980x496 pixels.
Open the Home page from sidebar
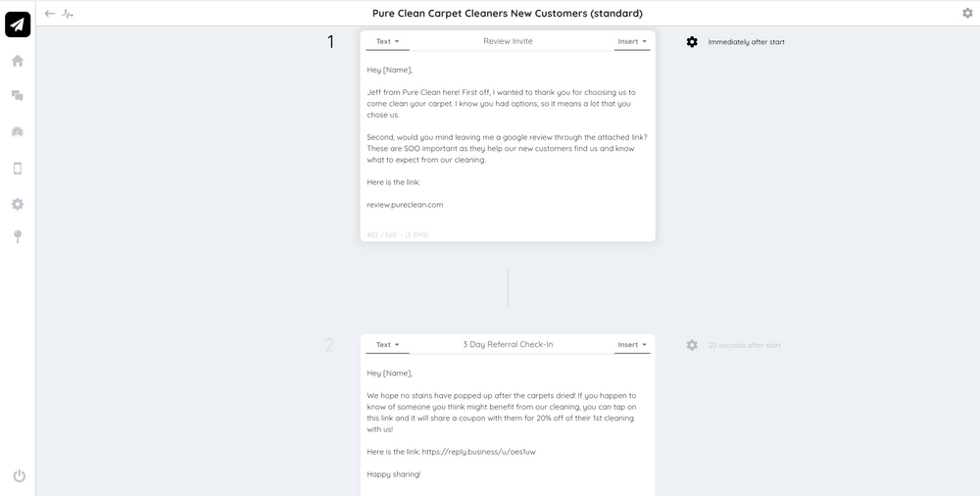pos(18,61)
